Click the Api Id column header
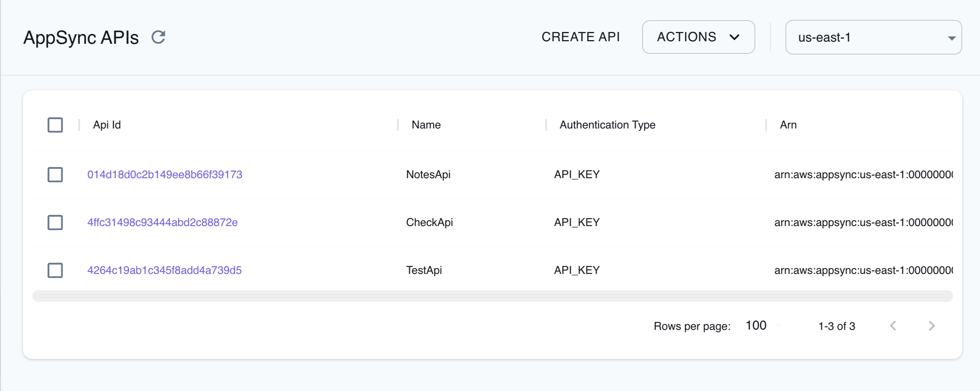980x391 pixels. pos(106,124)
